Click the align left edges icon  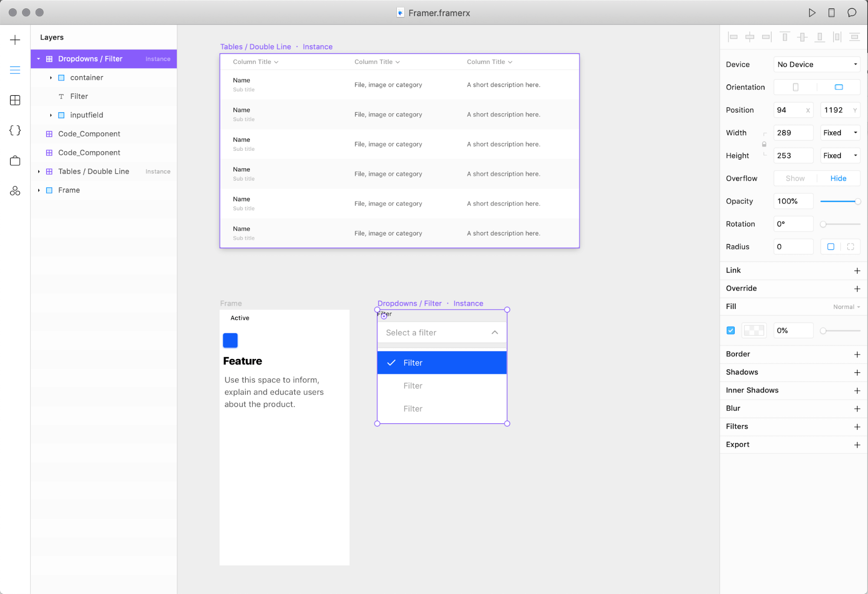point(733,37)
